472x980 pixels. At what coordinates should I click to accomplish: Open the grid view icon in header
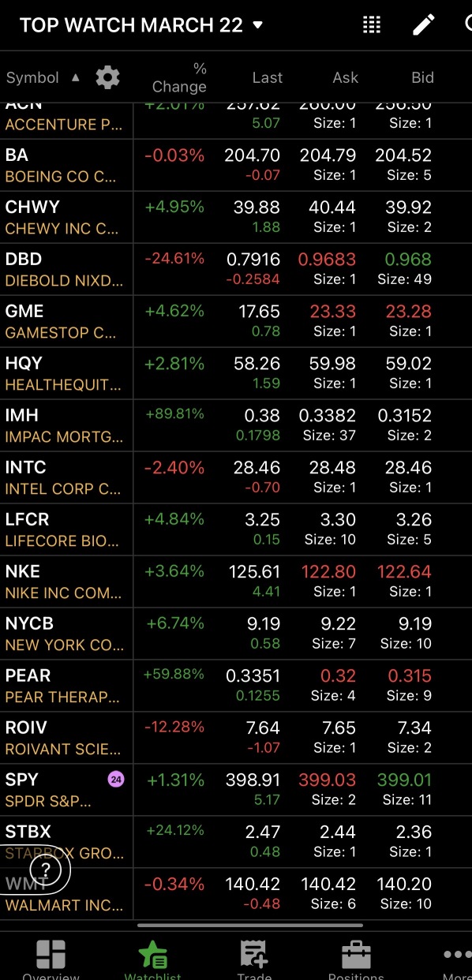click(372, 24)
